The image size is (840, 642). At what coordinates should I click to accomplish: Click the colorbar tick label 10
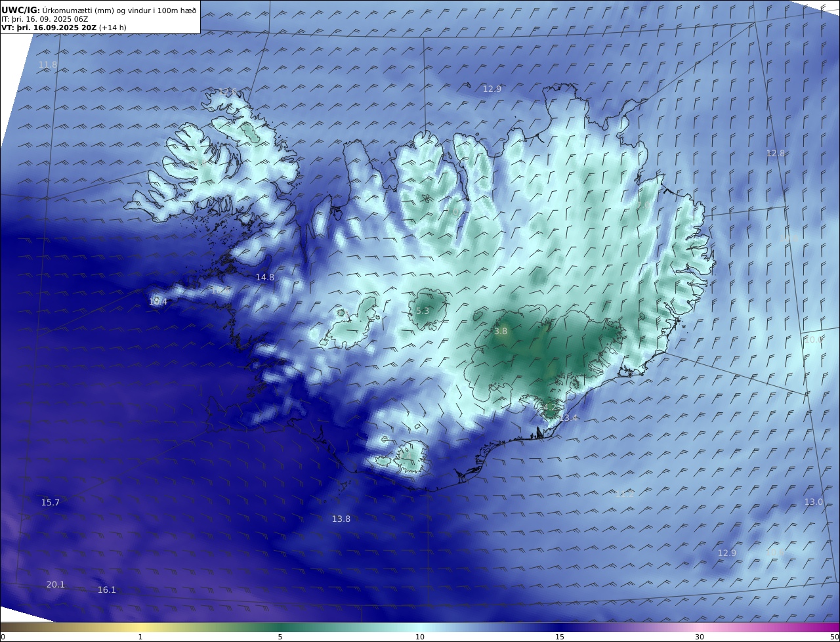click(420, 637)
